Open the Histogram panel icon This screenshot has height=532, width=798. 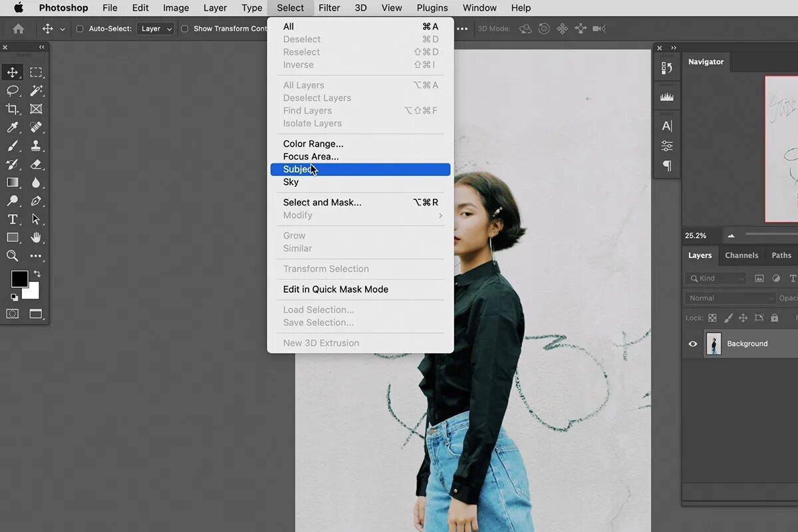click(667, 97)
